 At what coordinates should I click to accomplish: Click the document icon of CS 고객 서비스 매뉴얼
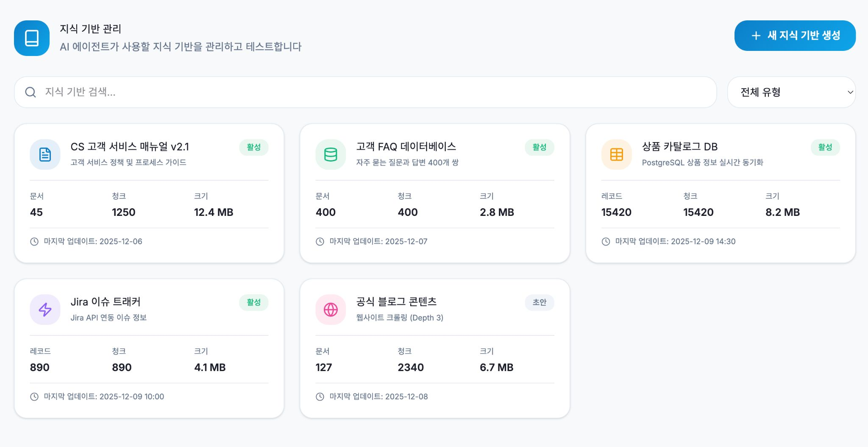click(x=45, y=154)
